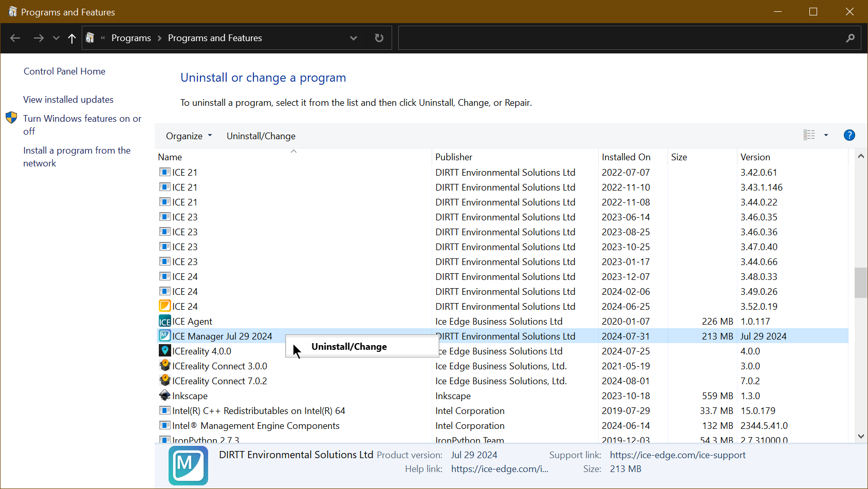868x489 pixels.
Task: Select ICE 23 version 3.47.0.40 cell
Action: 759,247
